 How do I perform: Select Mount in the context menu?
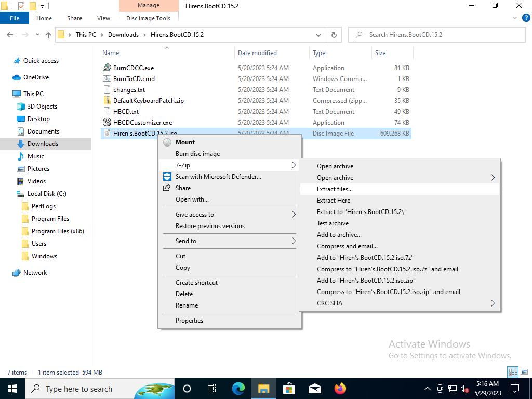[x=185, y=142]
